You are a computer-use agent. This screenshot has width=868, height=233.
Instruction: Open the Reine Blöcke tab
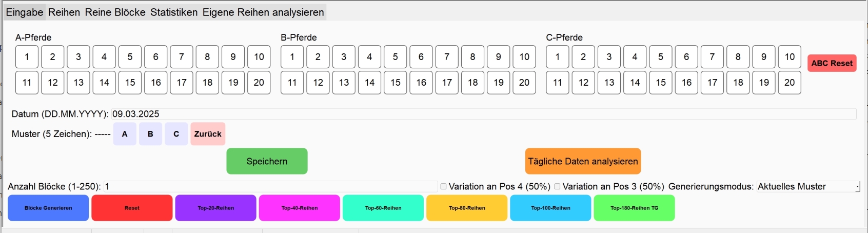pos(115,12)
